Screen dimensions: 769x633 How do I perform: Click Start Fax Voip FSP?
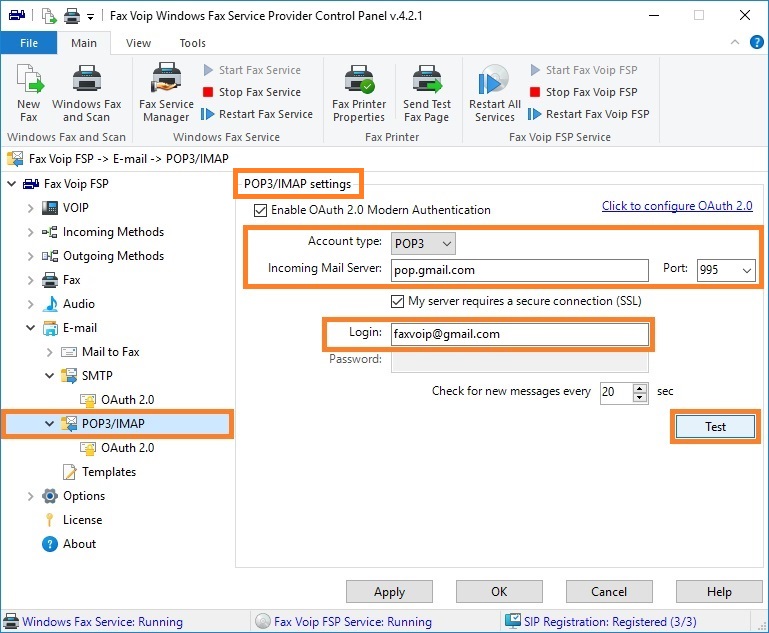tap(584, 70)
